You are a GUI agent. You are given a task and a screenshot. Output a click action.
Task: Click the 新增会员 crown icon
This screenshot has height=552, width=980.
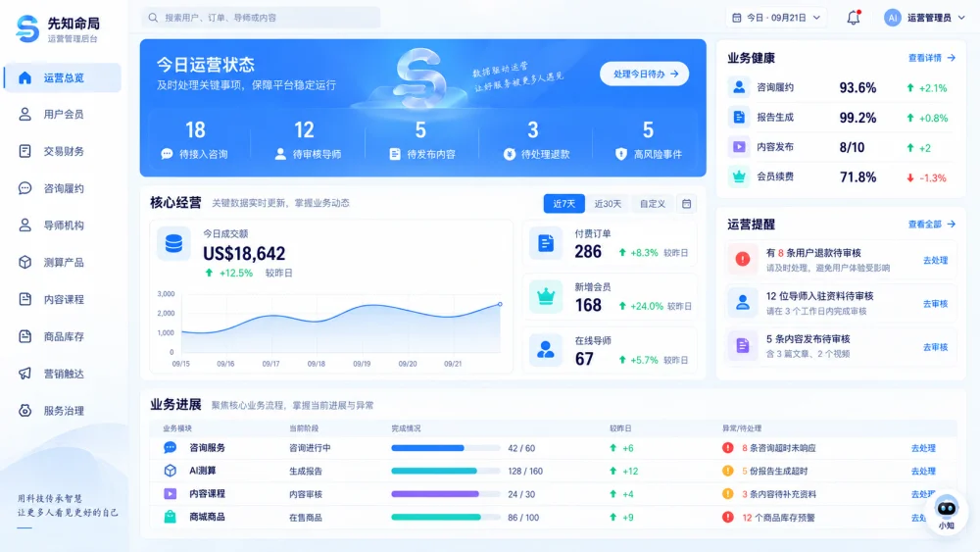(x=546, y=296)
